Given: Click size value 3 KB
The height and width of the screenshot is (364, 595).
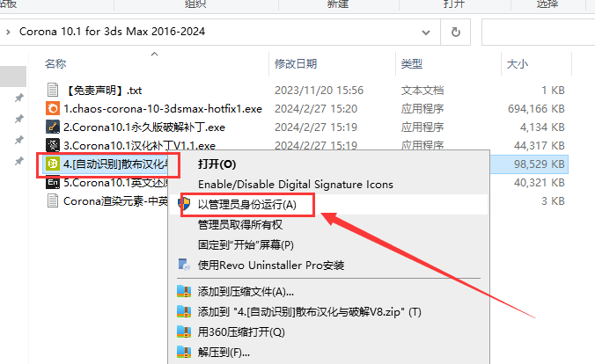Looking at the screenshot, I should (553, 201).
